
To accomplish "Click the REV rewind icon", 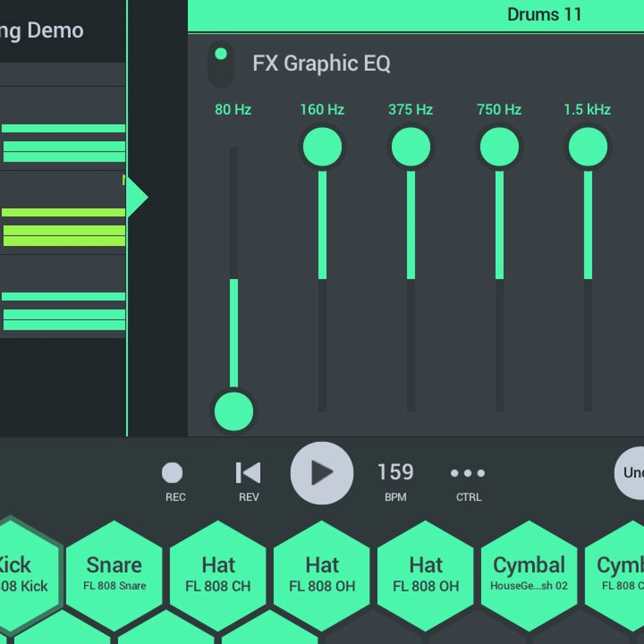I will click(248, 473).
